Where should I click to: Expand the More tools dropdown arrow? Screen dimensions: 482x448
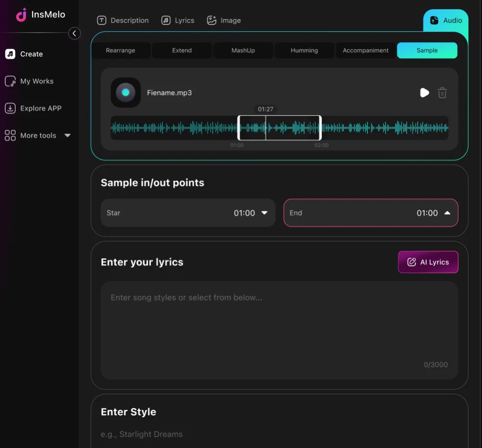67,135
